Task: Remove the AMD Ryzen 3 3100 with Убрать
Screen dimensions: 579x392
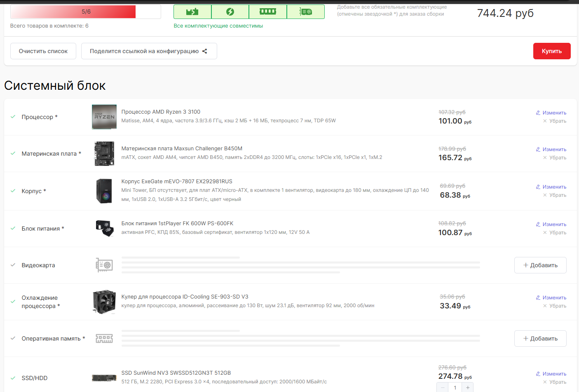Action: (555, 121)
